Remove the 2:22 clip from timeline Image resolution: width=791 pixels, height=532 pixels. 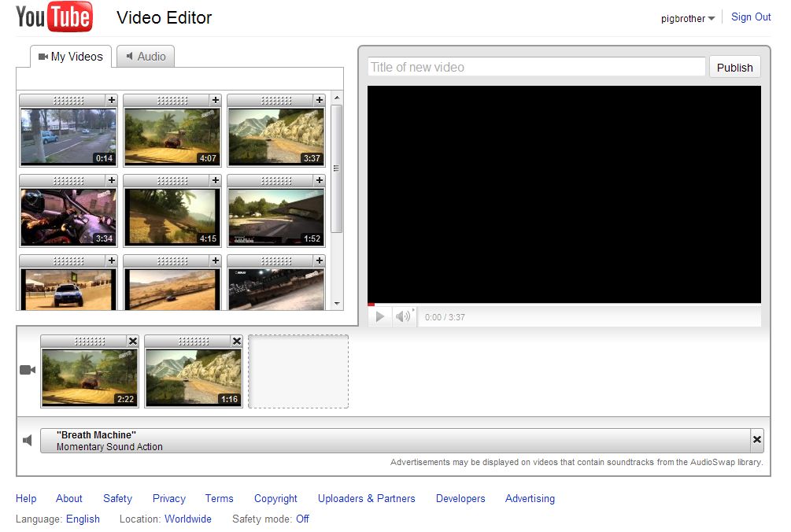pyautogui.click(x=133, y=341)
